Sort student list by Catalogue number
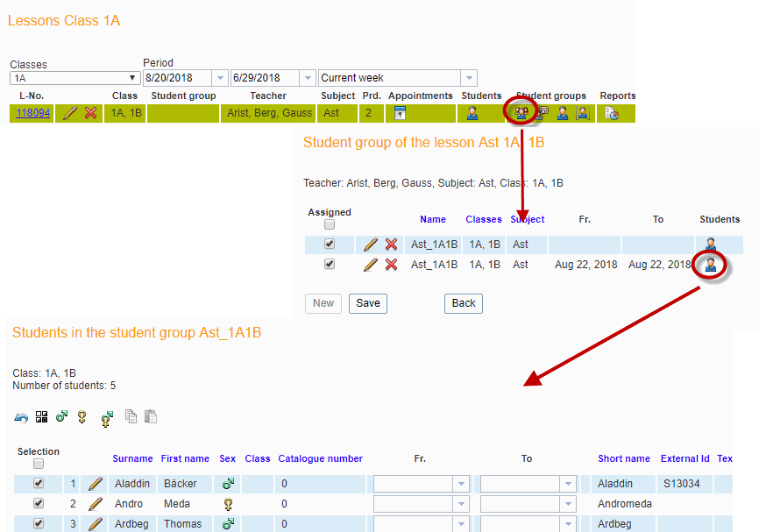 [x=321, y=458]
